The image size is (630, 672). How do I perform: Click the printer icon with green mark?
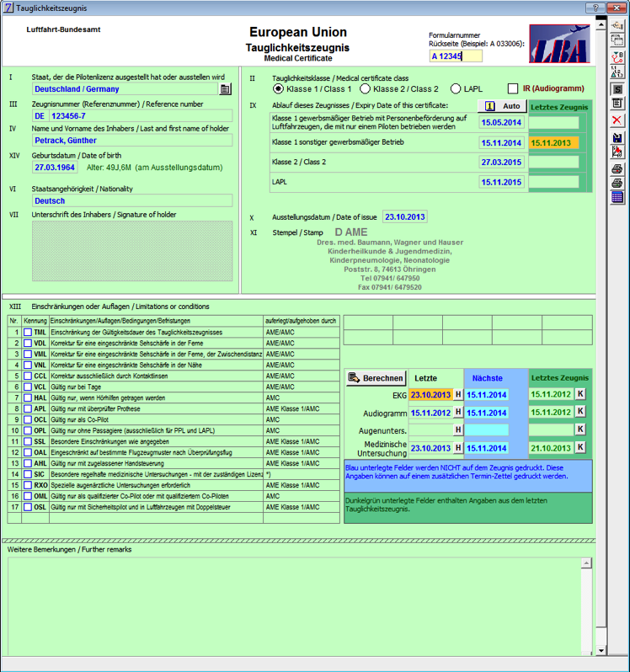click(617, 183)
